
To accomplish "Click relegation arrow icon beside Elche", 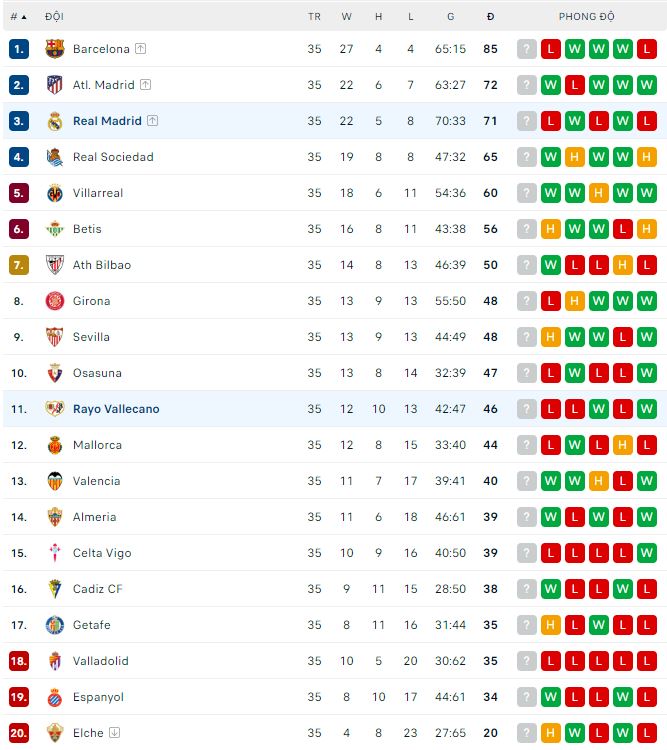I will tap(114, 733).
